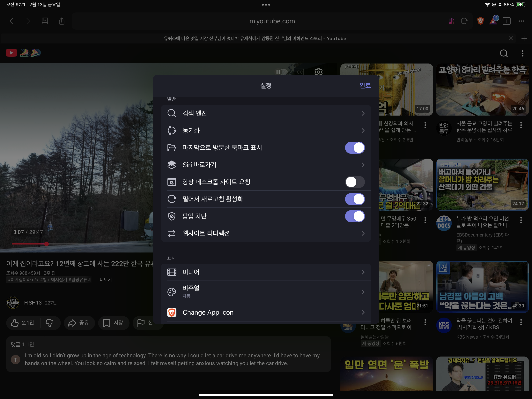The image size is (532, 399).
Task: Disable 마지막으로 방문한 북마크 표시 toggle
Action: (x=355, y=147)
